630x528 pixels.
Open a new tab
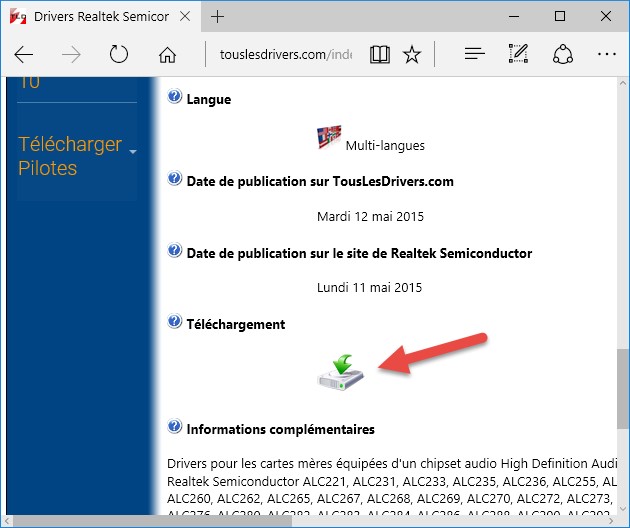(x=218, y=17)
